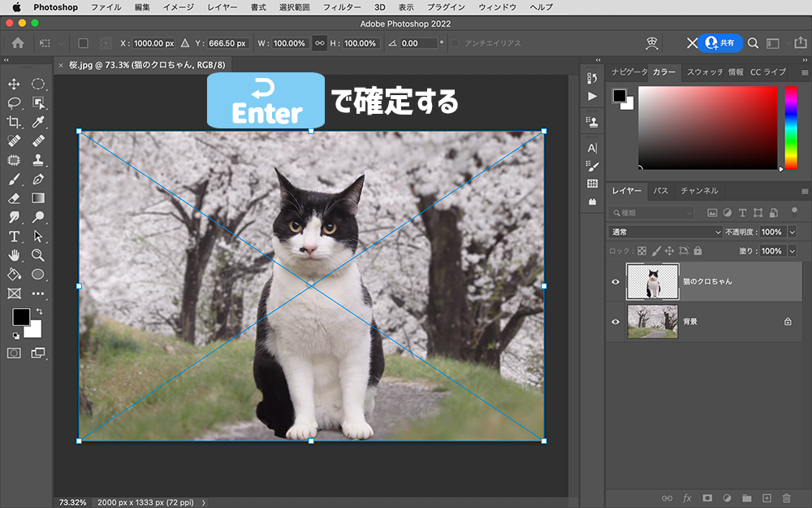Toggle Quick Mask mode
This screenshot has width=812, height=508.
click(14, 353)
